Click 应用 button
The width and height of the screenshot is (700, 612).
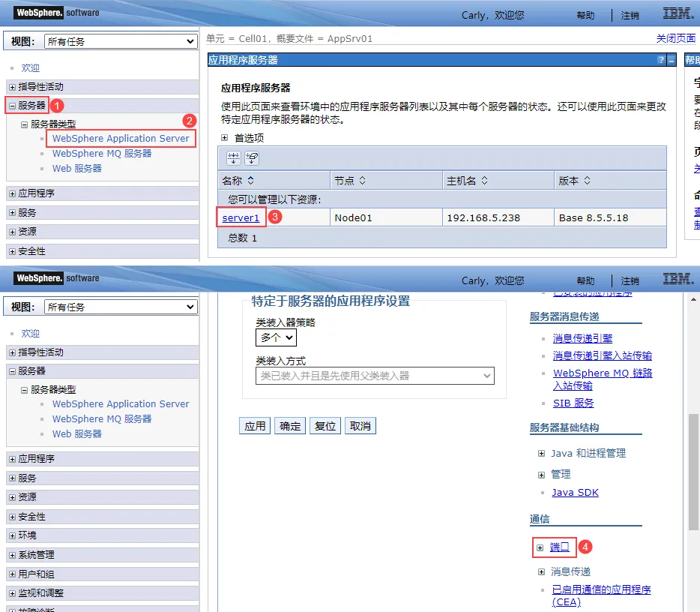(x=255, y=426)
